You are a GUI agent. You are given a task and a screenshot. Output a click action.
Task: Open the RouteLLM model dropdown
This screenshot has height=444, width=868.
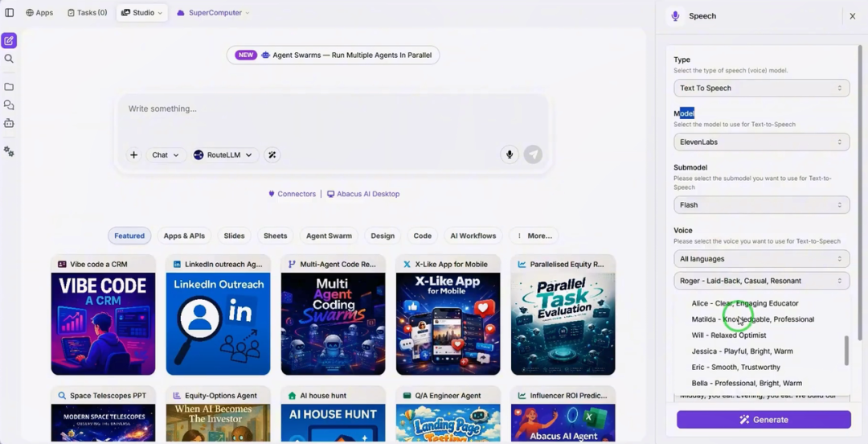click(223, 155)
